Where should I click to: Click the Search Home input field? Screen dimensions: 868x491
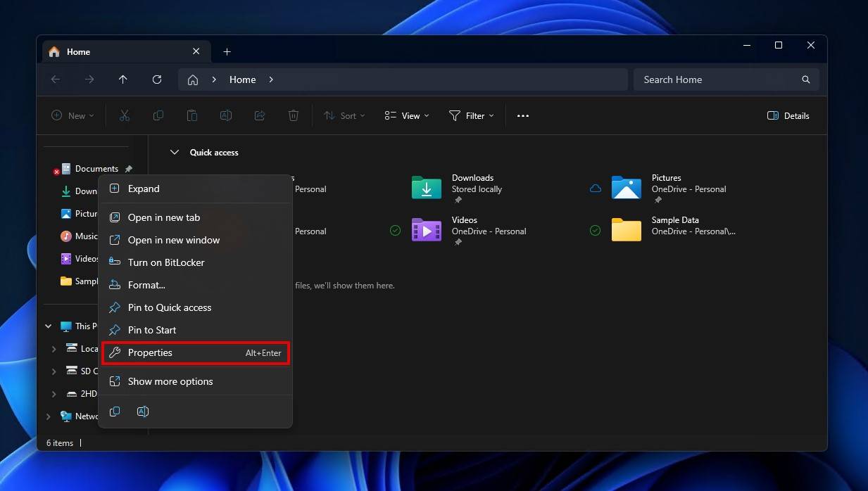(718, 79)
